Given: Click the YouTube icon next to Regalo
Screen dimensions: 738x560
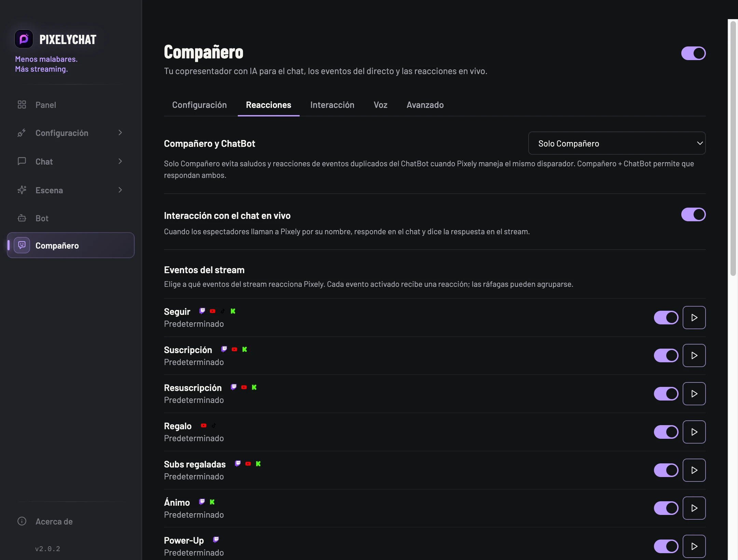Looking at the screenshot, I should coord(204,425).
